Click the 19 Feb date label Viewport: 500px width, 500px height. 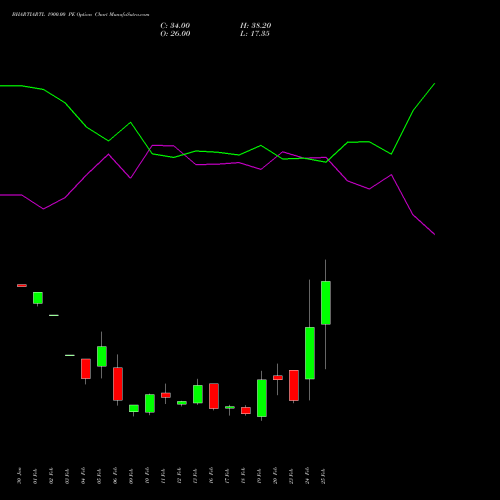[x=259, y=476]
